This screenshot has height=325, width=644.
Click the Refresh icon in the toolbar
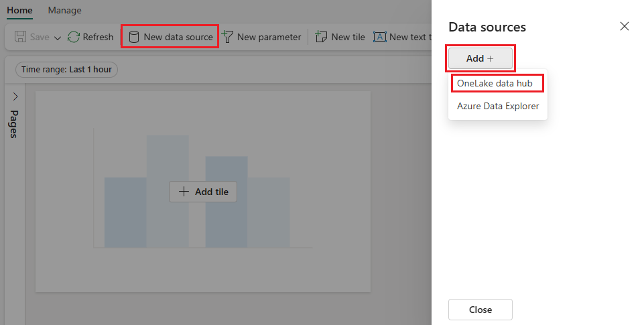click(74, 37)
